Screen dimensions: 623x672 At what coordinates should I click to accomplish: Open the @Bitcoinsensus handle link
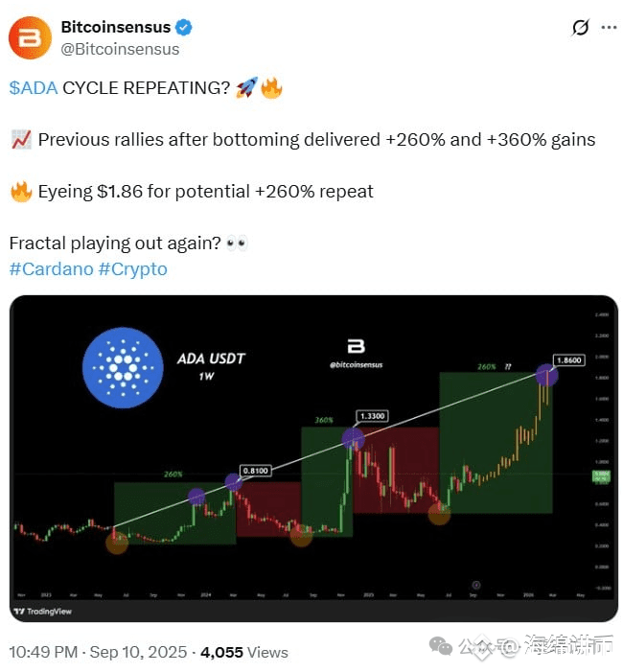click(x=120, y=49)
